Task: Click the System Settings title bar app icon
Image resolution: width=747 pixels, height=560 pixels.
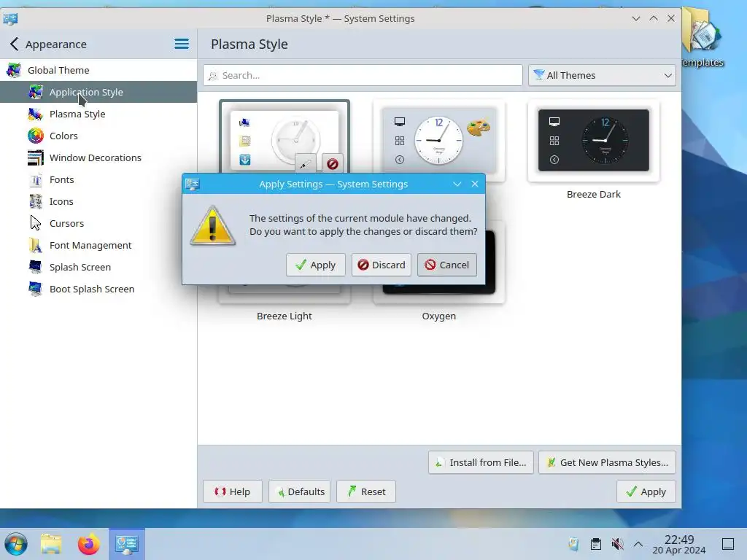Action: pos(10,18)
